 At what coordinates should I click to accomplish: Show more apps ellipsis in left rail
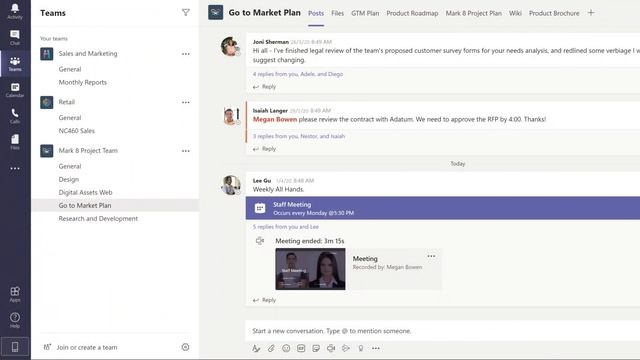(x=15, y=168)
